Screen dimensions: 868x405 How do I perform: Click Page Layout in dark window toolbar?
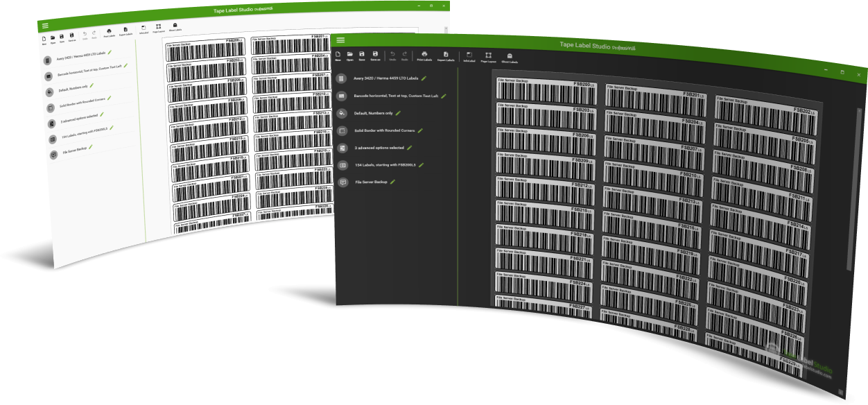click(488, 57)
